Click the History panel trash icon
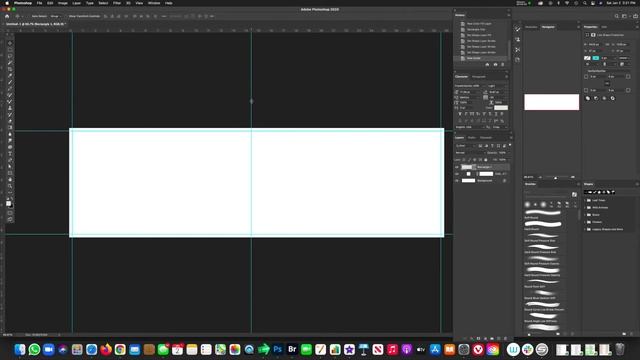Image resolution: width=640 pixels, height=360 pixels. click(502, 64)
